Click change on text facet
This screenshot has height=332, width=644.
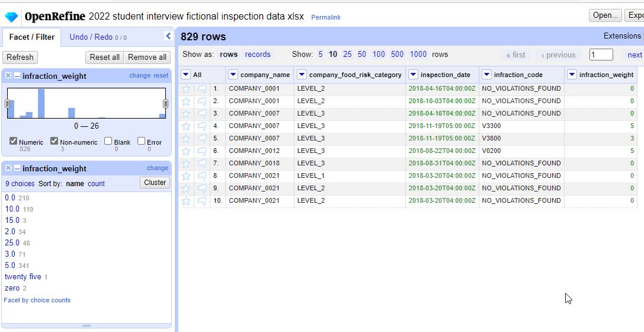coord(158,168)
